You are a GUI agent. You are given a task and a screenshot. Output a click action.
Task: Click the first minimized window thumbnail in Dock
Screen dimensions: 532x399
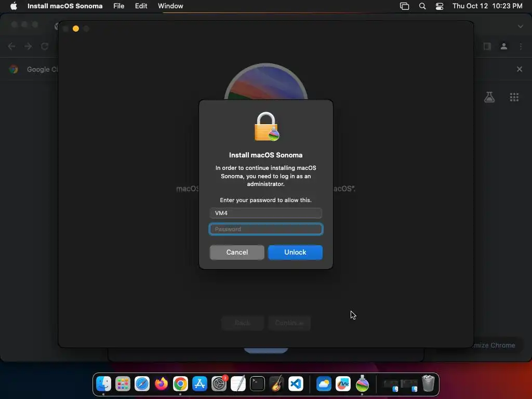click(x=390, y=384)
